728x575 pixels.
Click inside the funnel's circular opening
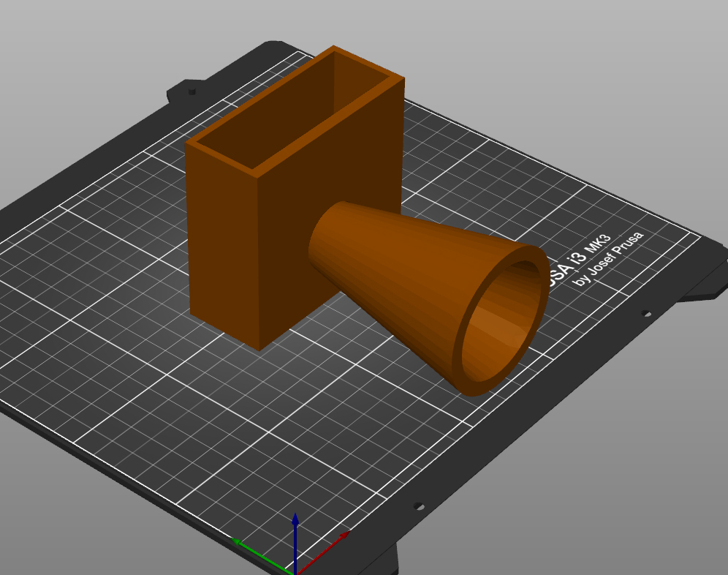coord(501,320)
